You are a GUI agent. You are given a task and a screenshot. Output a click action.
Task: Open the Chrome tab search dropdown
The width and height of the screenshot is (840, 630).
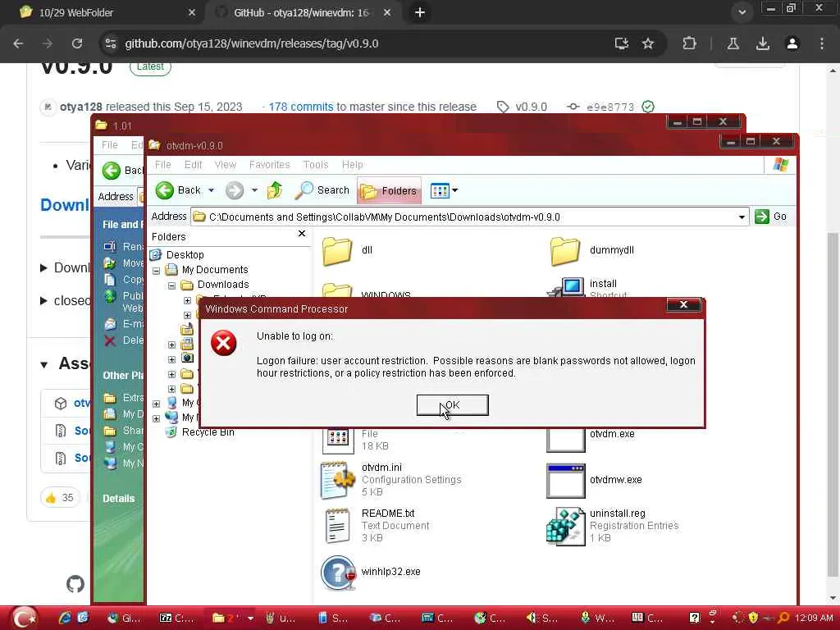[742, 12]
